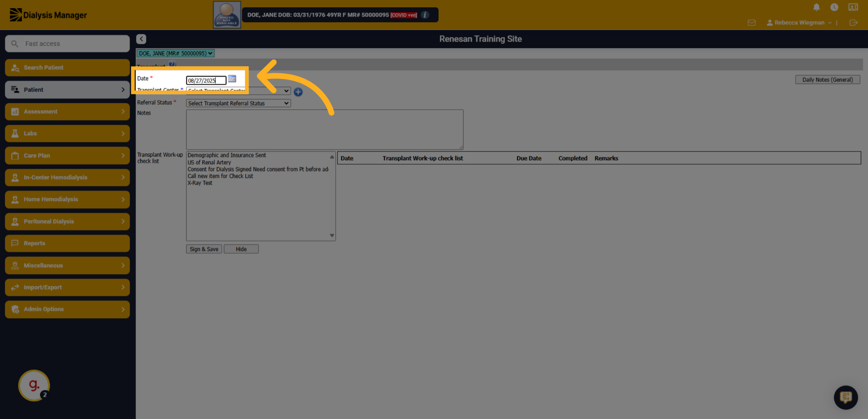Open the Reports section
This screenshot has height=419, width=868.
click(67, 243)
